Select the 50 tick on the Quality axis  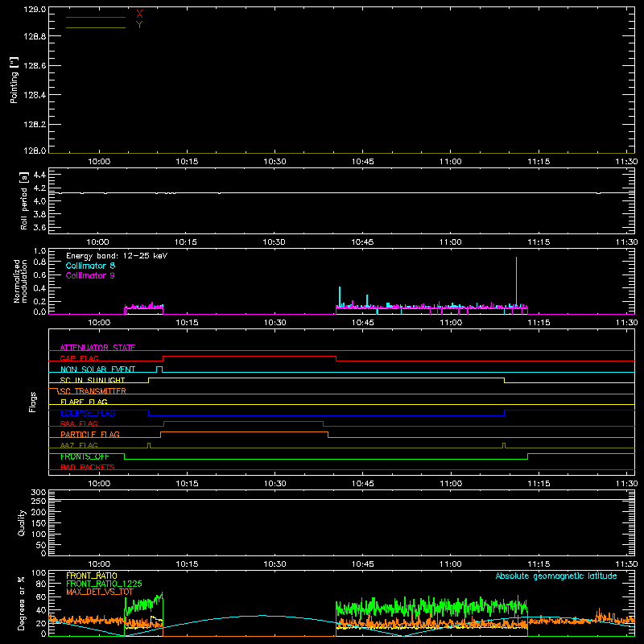pyautogui.click(x=41, y=546)
